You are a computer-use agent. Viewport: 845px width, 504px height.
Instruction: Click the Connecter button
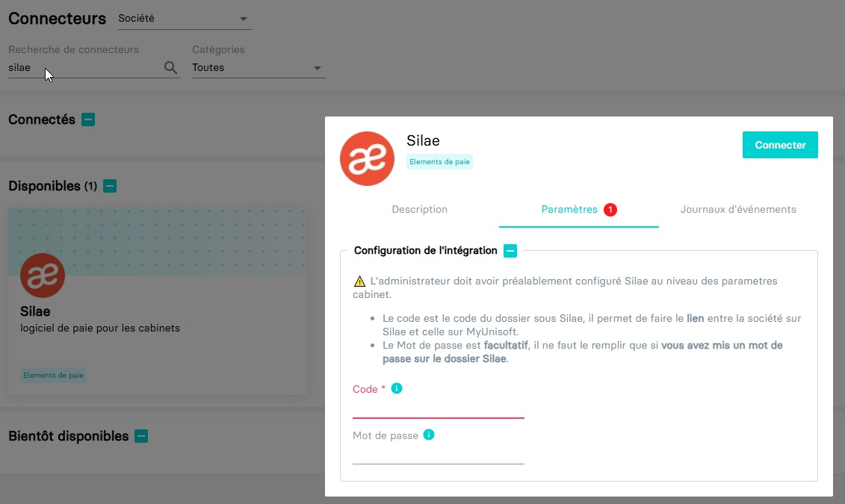tap(780, 145)
